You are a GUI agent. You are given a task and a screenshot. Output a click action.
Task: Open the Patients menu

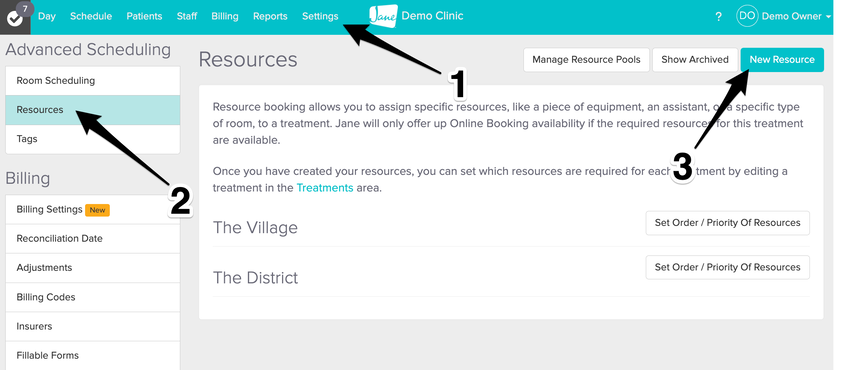point(144,16)
